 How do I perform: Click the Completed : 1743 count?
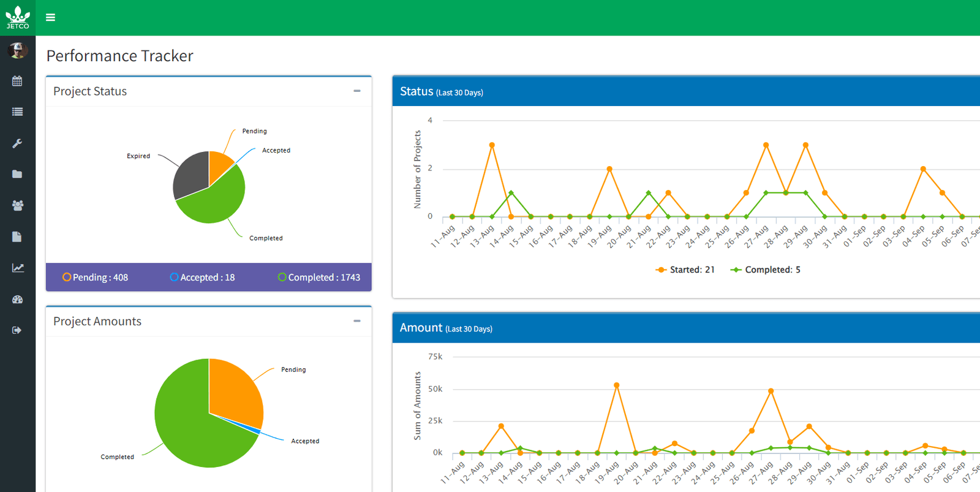point(319,278)
